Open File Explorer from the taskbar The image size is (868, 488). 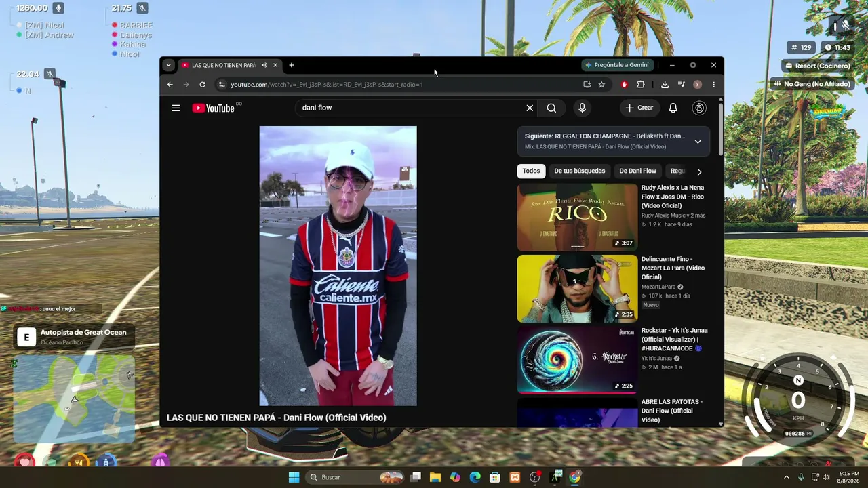click(435, 477)
